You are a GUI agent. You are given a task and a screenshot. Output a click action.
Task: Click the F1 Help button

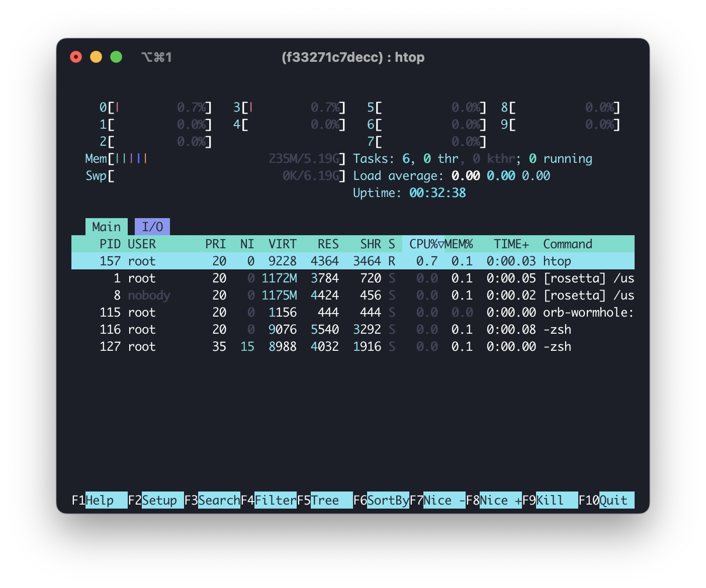100,500
